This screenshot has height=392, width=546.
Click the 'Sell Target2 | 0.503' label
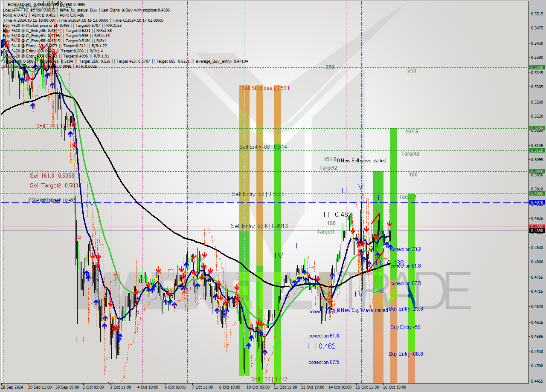pos(54,185)
